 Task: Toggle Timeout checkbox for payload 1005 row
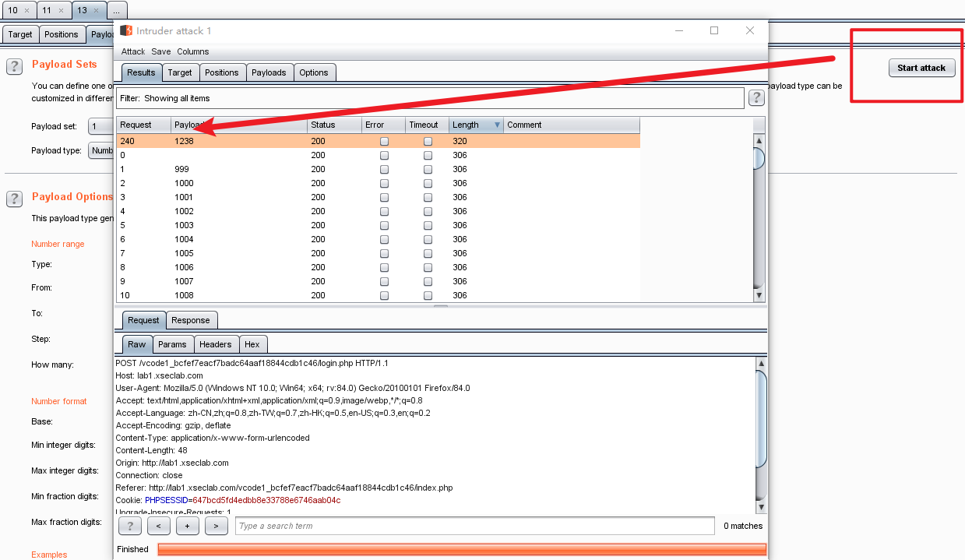click(428, 253)
